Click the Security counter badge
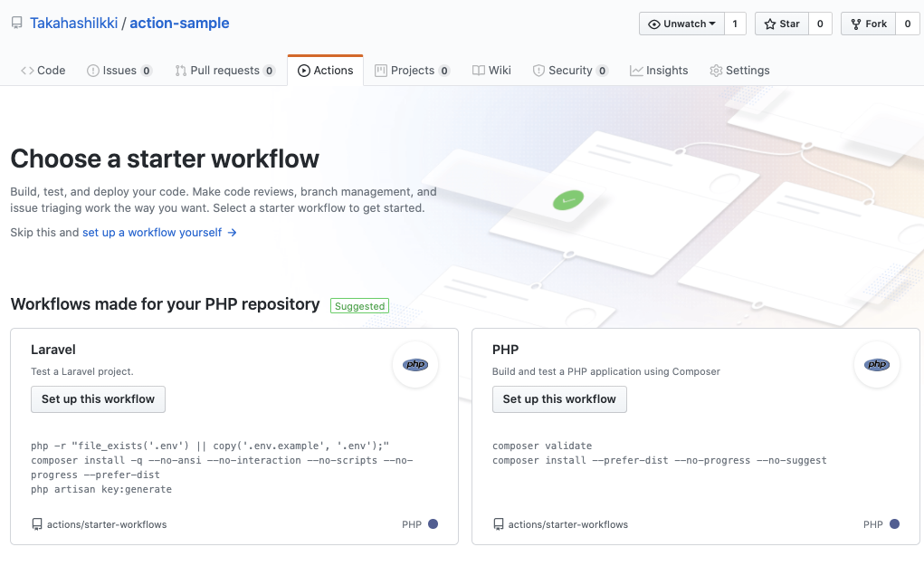This screenshot has height=566, width=924. pos(602,71)
